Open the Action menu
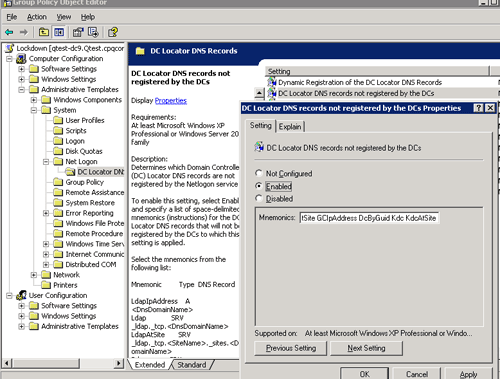Screen dimensions: 500x379 [x=37, y=17]
